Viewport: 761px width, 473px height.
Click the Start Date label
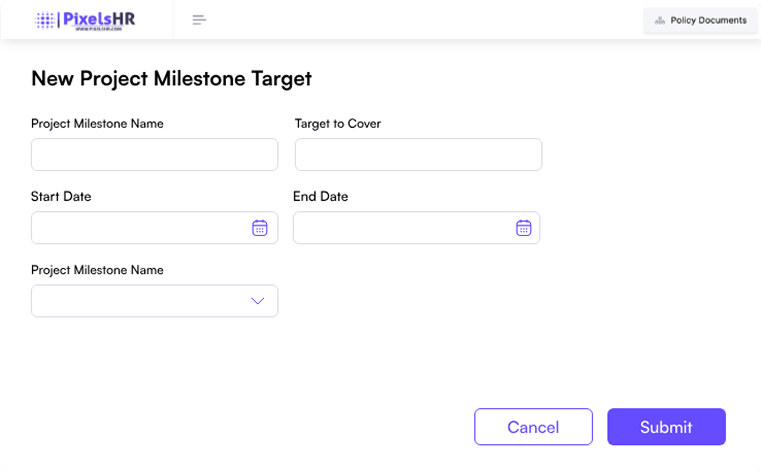tap(61, 197)
